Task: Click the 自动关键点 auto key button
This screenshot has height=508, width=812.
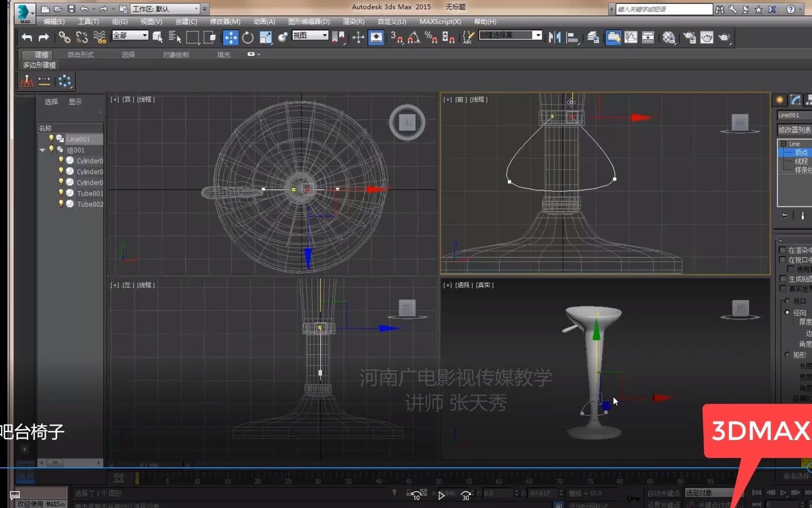Action: tap(663, 493)
